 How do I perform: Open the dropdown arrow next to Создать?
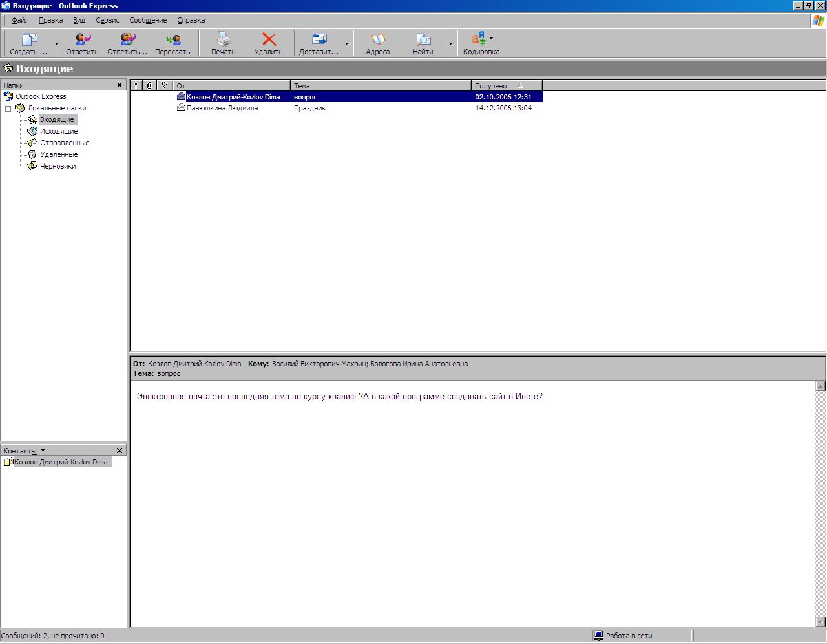[x=56, y=44]
